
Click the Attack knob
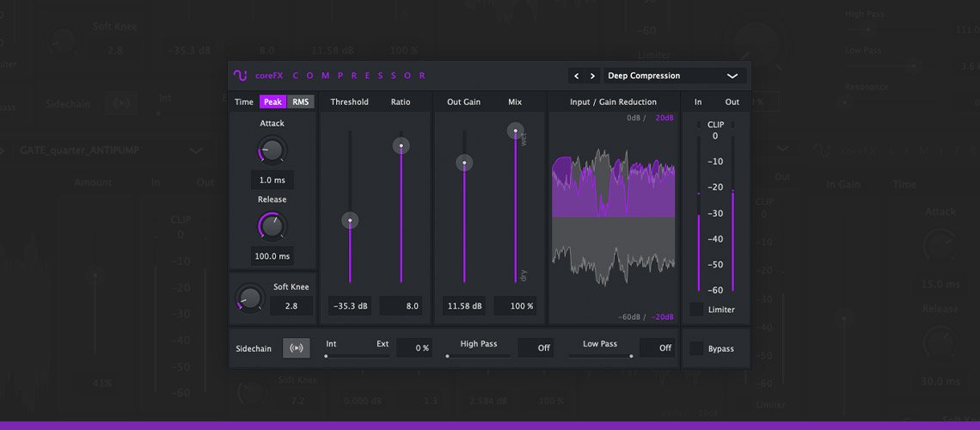(272, 151)
